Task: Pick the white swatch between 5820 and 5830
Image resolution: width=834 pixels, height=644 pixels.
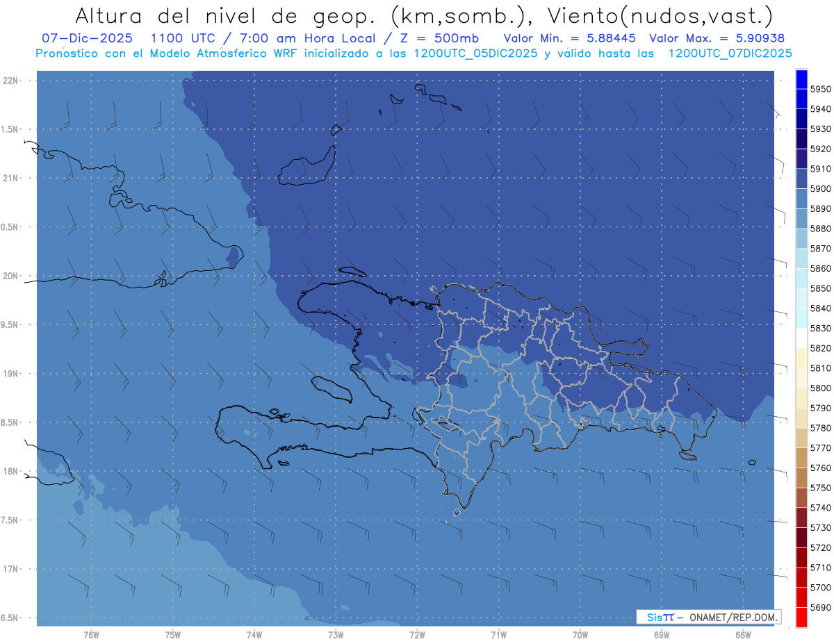Action: [801, 338]
